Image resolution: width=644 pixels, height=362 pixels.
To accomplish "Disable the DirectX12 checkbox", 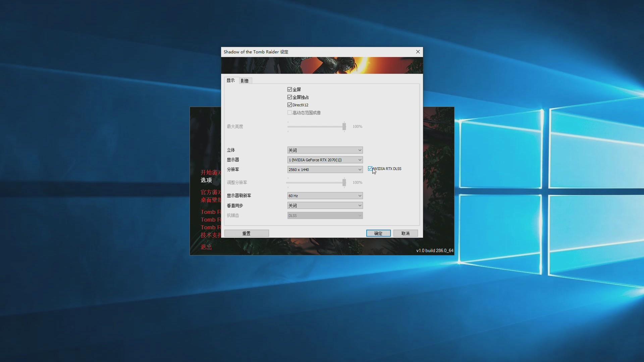I will (289, 105).
